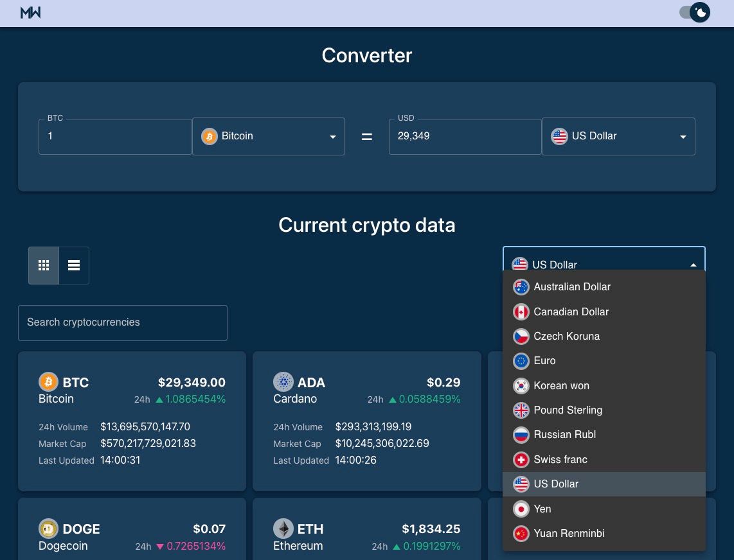734x560 pixels.
Task: Select Swiss franc option text
Action: click(x=560, y=459)
